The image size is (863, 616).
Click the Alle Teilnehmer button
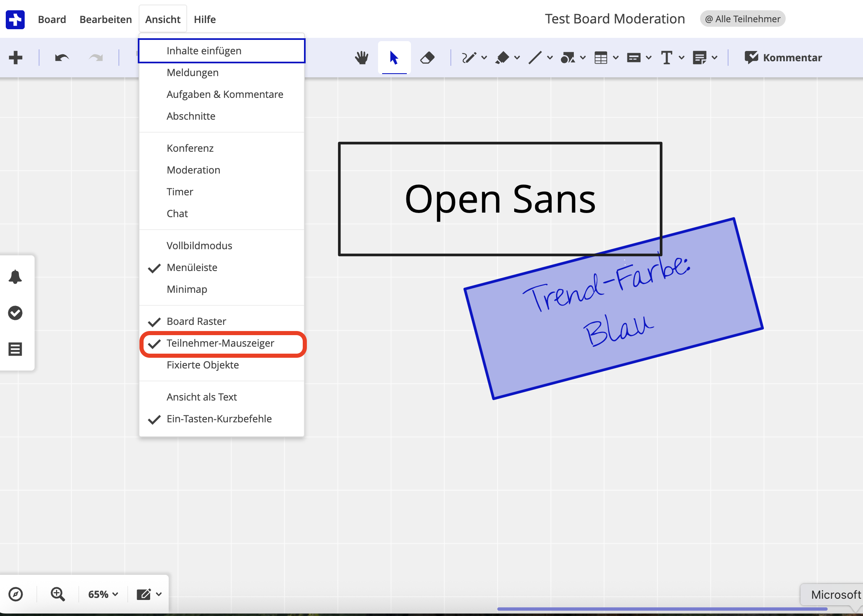pos(742,19)
